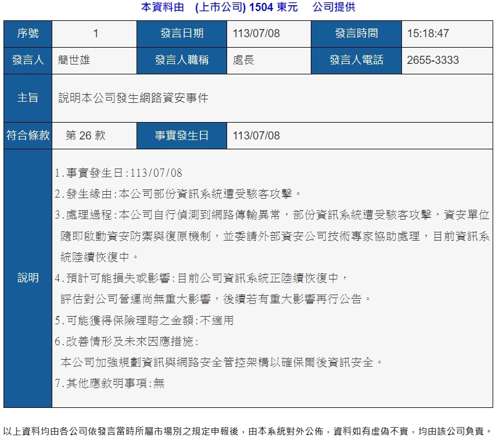Click the 符合條款 header cell
499x448 pixels.
[x=28, y=135]
